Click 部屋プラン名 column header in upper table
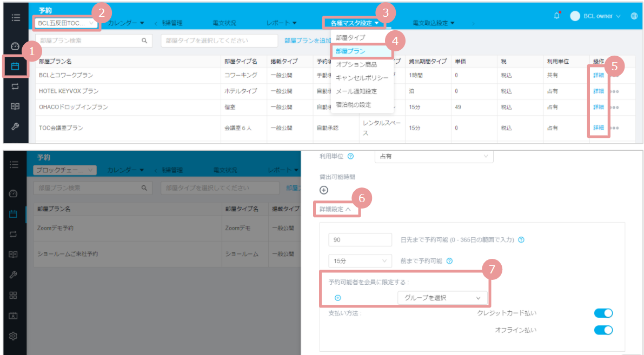 click(x=56, y=62)
